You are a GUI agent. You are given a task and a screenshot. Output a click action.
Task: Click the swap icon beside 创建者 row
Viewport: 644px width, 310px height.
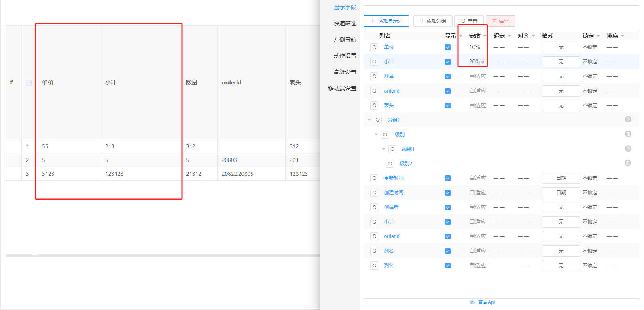[374, 207]
